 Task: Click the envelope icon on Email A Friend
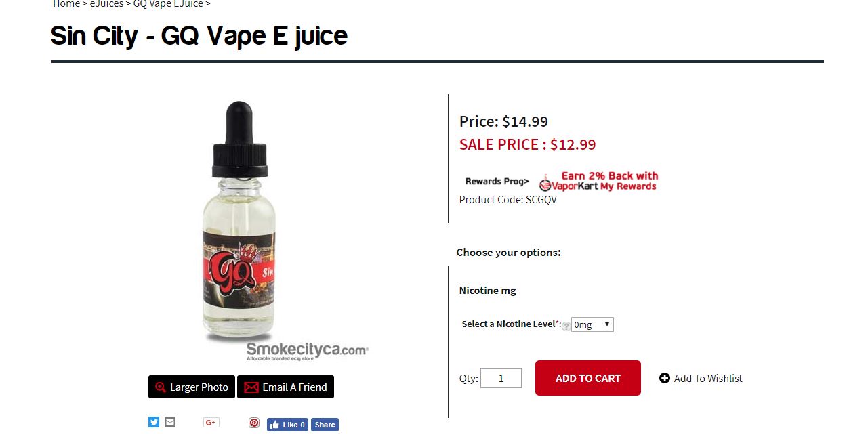coord(251,387)
